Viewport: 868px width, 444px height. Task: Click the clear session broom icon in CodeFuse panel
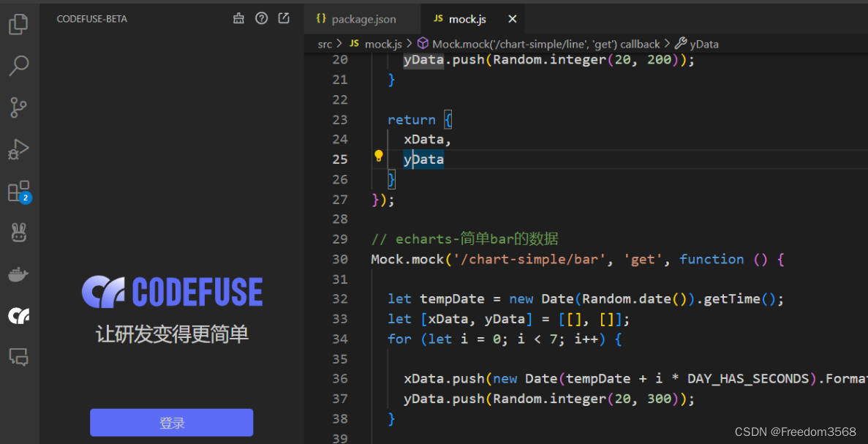(238, 19)
